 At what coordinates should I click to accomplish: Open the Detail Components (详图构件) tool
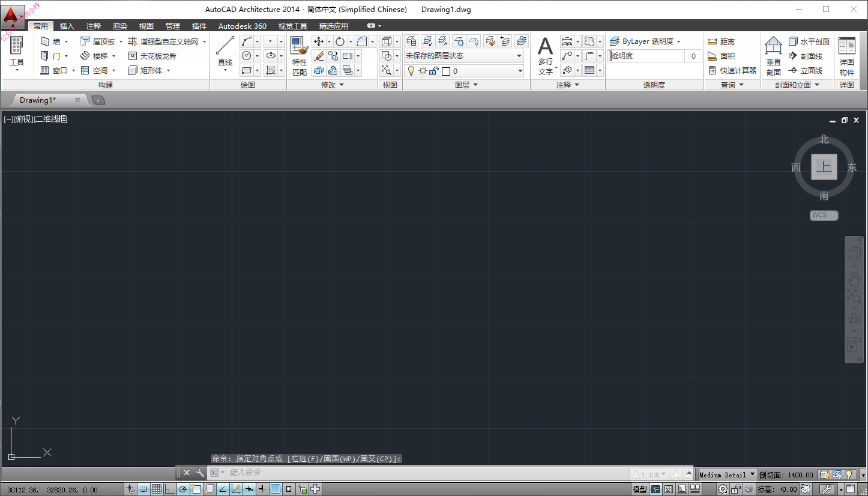click(847, 56)
